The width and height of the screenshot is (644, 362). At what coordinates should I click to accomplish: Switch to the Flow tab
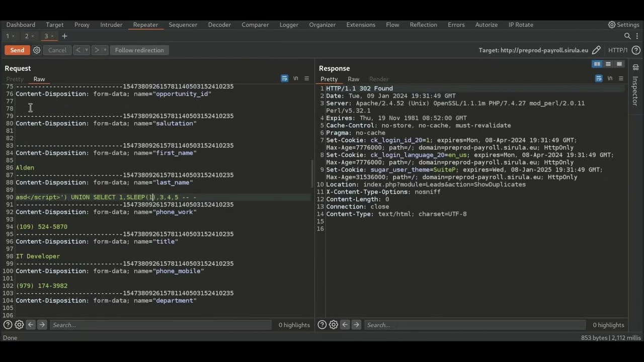392,25
